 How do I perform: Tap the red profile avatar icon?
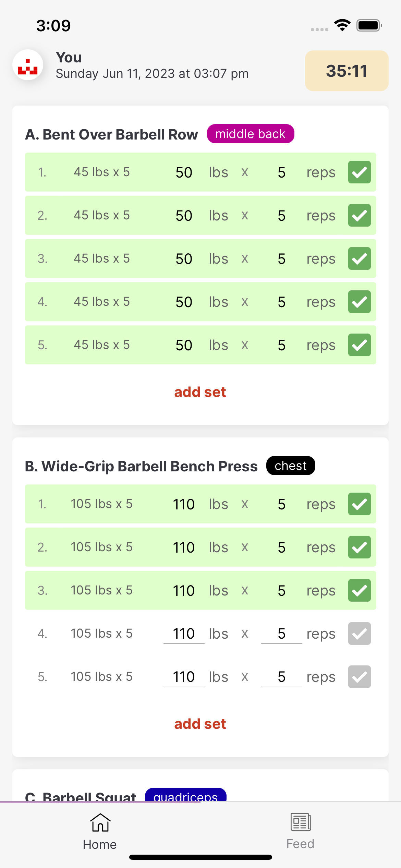click(x=28, y=65)
